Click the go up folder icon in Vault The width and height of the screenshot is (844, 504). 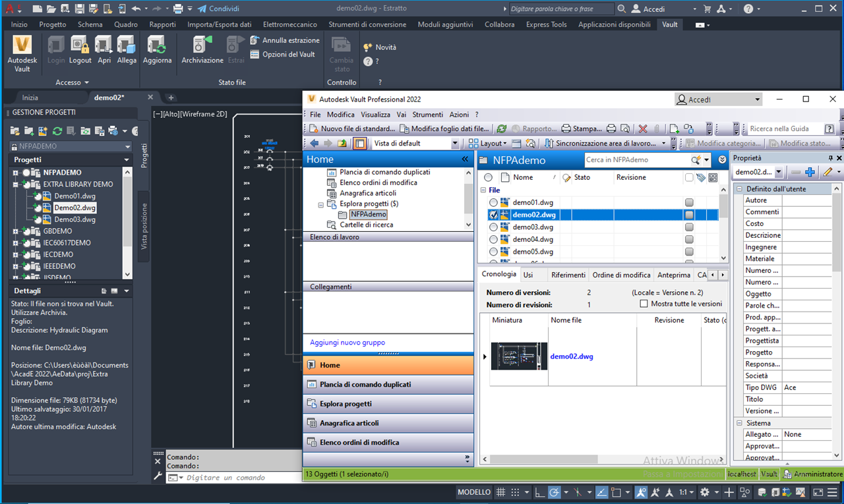click(x=342, y=143)
